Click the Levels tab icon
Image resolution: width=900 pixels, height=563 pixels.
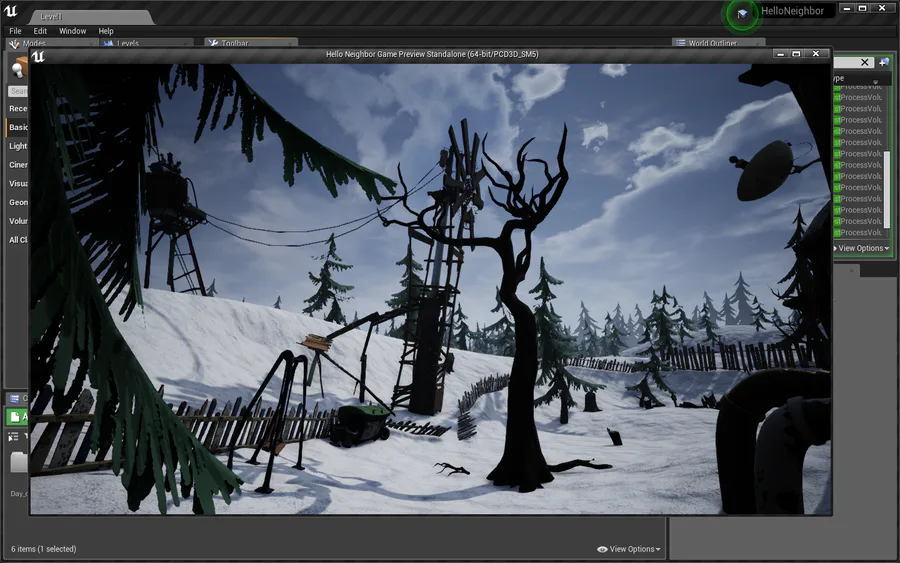click(x=108, y=44)
